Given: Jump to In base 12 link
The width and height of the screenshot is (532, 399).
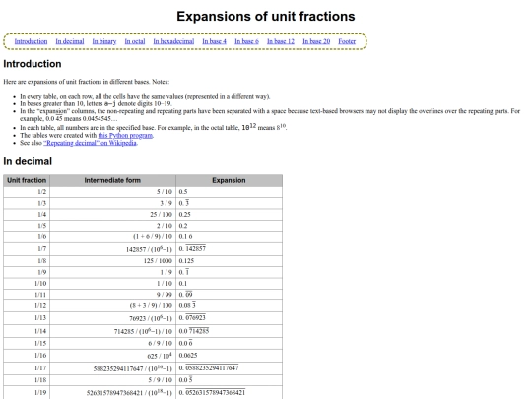Looking at the screenshot, I should (x=281, y=41).
